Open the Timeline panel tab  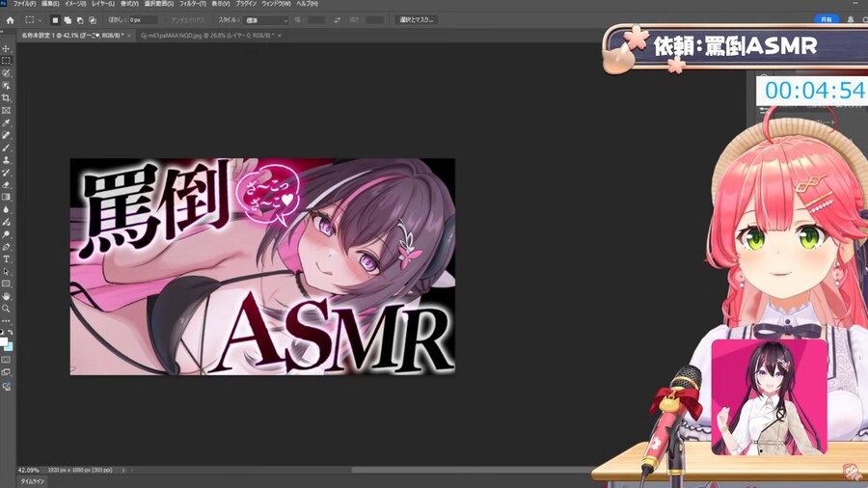(x=32, y=481)
